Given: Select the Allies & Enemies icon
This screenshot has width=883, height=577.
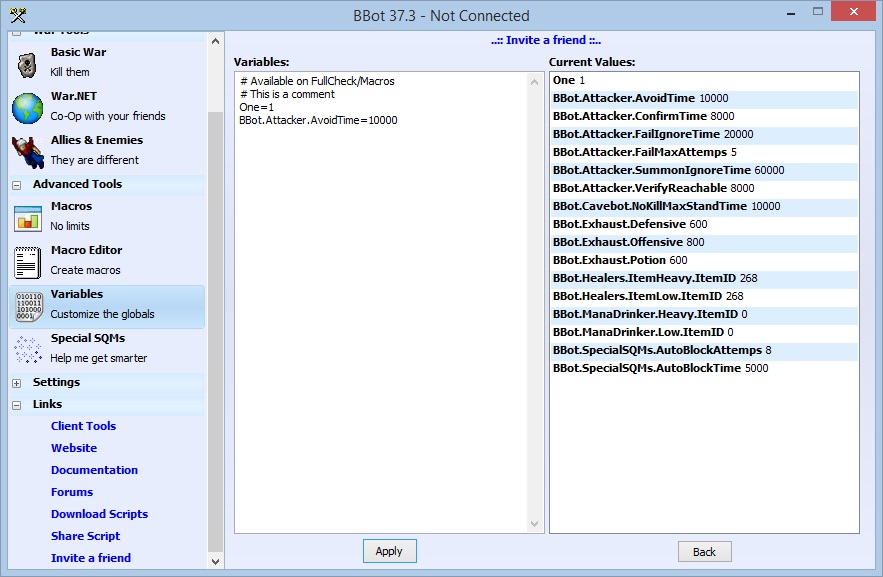Looking at the screenshot, I should pyautogui.click(x=27, y=151).
